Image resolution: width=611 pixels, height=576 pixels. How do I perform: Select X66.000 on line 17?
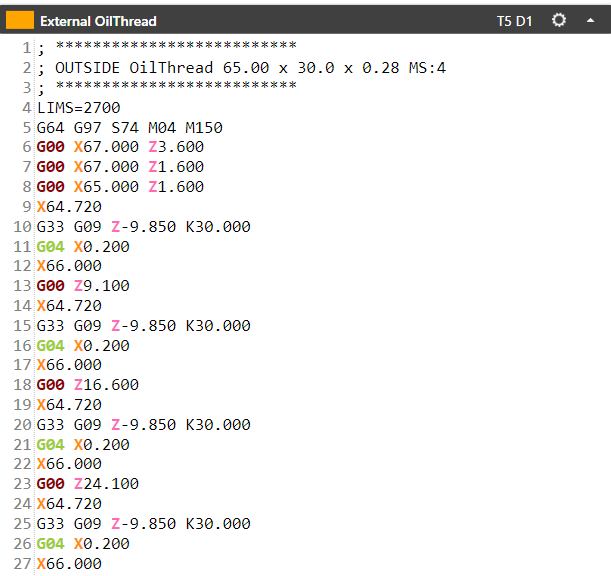[x=69, y=365]
